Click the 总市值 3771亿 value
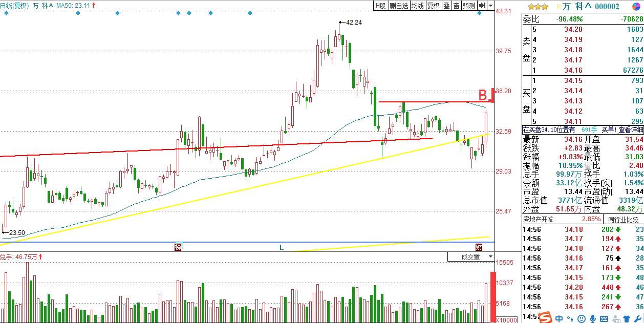 click(571, 200)
